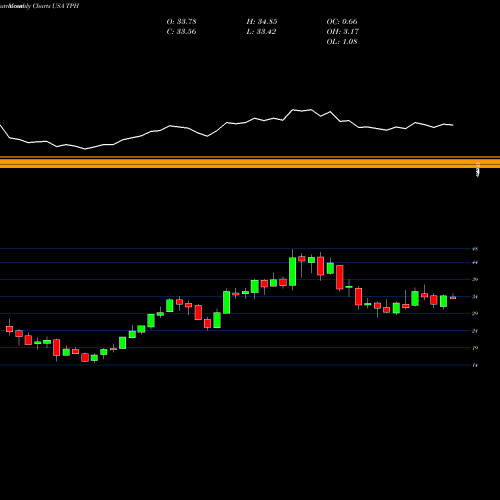This screenshot has width=500, height=500.
Task: Click the price axis label '39'
Action: pos(475,279)
